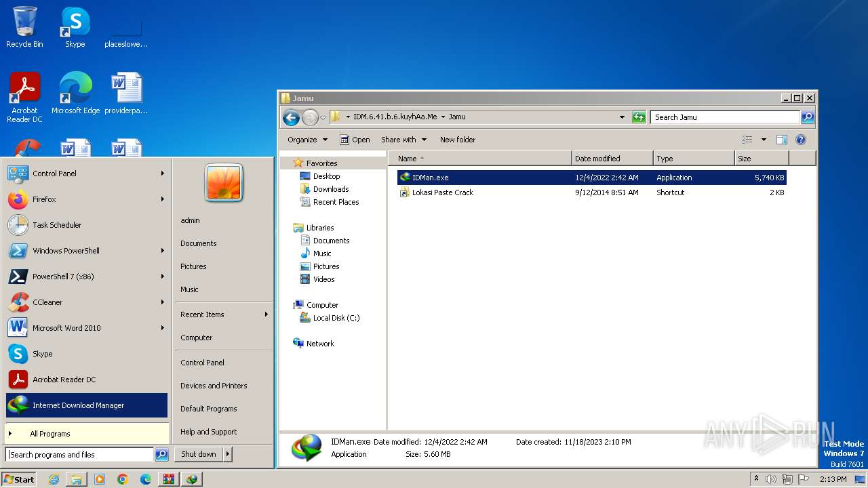Expand Recent Items submenu
This screenshot has height=488, width=868.
tap(224, 314)
